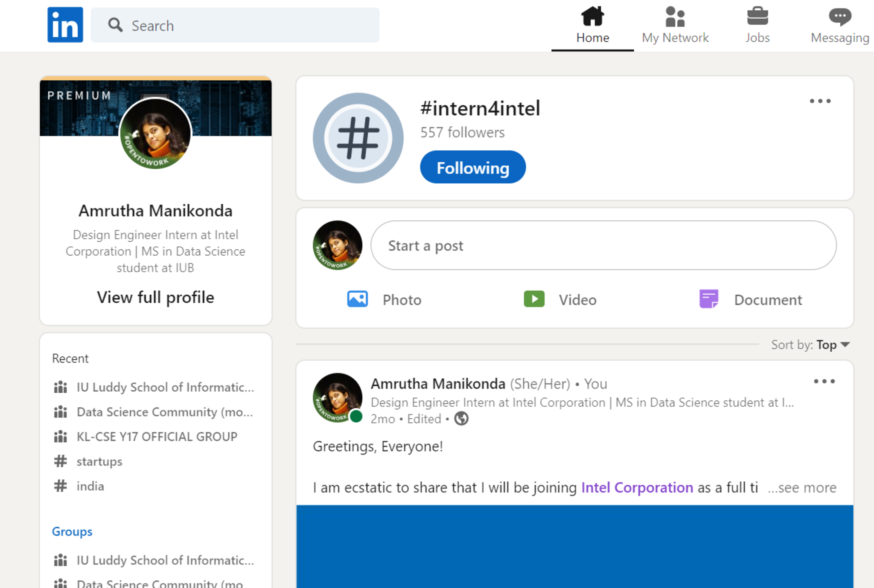Add a Photo to post
The image size is (874, 588).
coord(384,299)
